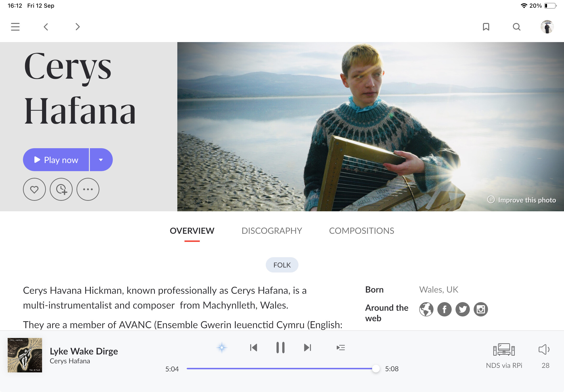This screenshot has width=564, height=392.
Task: Open the artist's Instagram link
Action: click(481, 310)
